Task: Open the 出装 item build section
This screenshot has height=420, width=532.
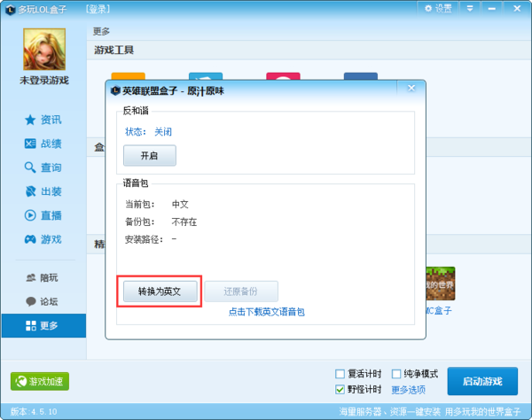Action: [43, 191]
